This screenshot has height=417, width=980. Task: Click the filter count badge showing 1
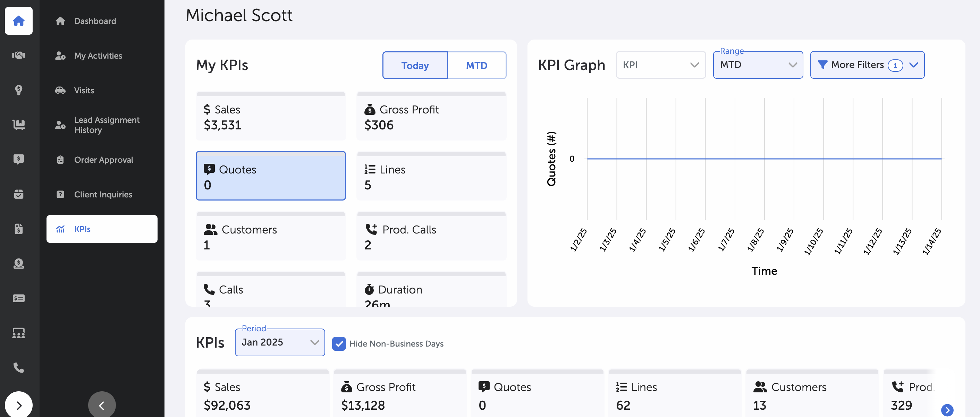(x=895, y=66)
